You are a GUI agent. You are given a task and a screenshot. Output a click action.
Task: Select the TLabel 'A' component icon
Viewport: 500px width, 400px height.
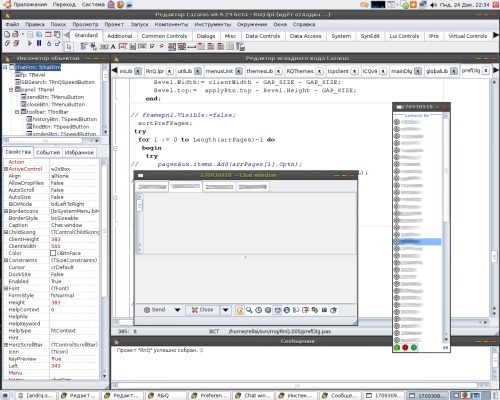click(113, 47)
